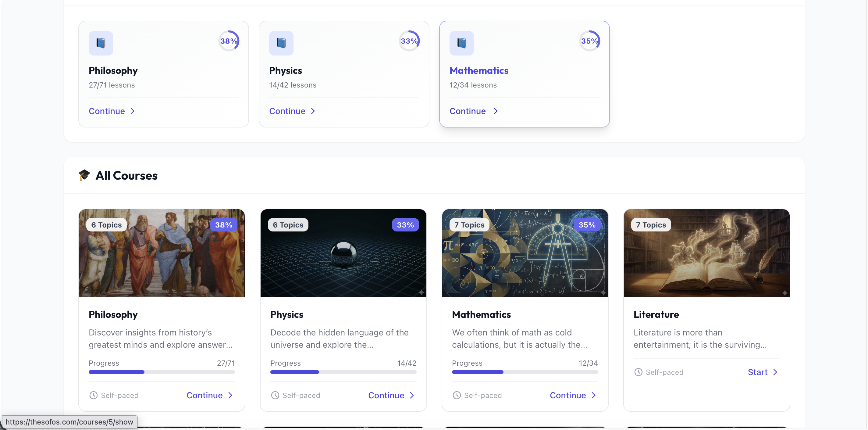Click the 35% circular progress ring

pyautogui.click(x=589, y=41)
